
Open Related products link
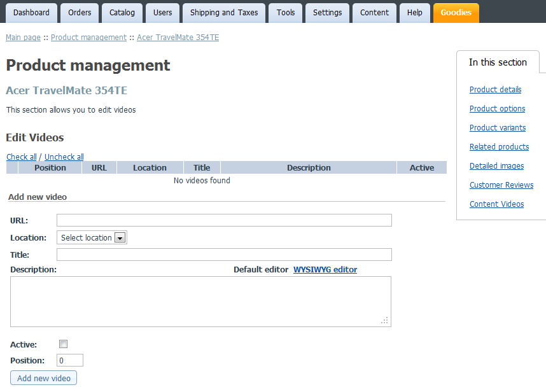pos(499,147)
